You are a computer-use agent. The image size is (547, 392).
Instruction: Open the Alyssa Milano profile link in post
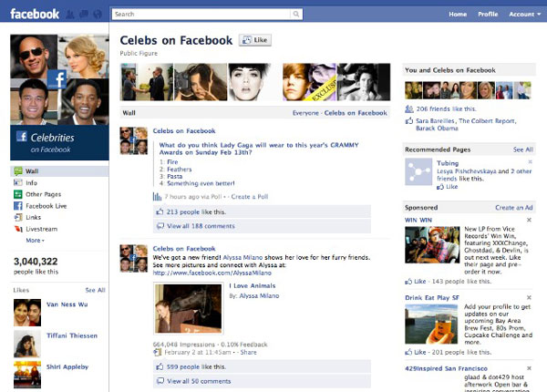(243, 257)
